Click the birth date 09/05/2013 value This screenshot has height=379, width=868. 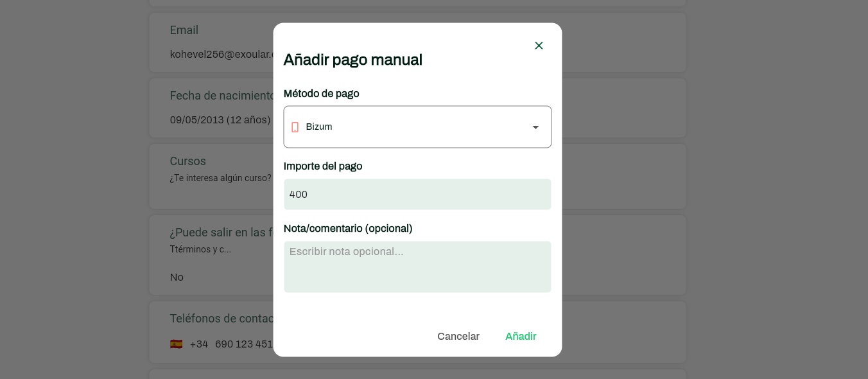[196, 120]
